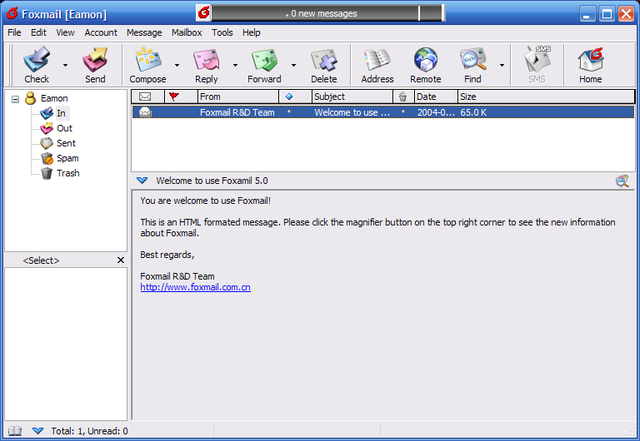Open the Compose dropdown arrow
Screen dimensions: 640x441
(177, 65)
